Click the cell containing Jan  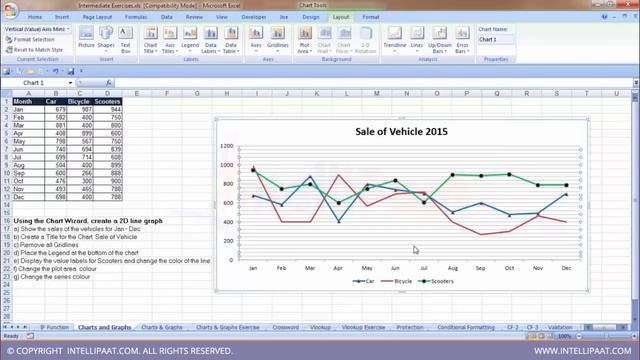click(x=28, y=109)
